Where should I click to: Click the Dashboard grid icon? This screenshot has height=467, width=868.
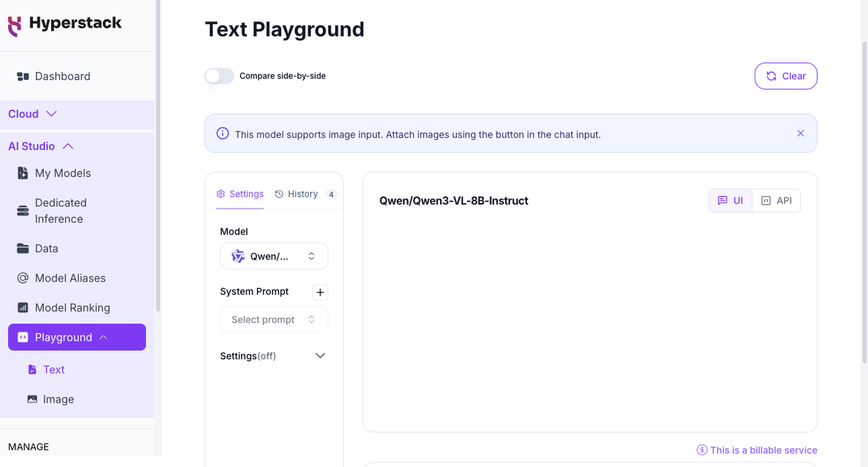pyautogui.click(x=23, y=77)
